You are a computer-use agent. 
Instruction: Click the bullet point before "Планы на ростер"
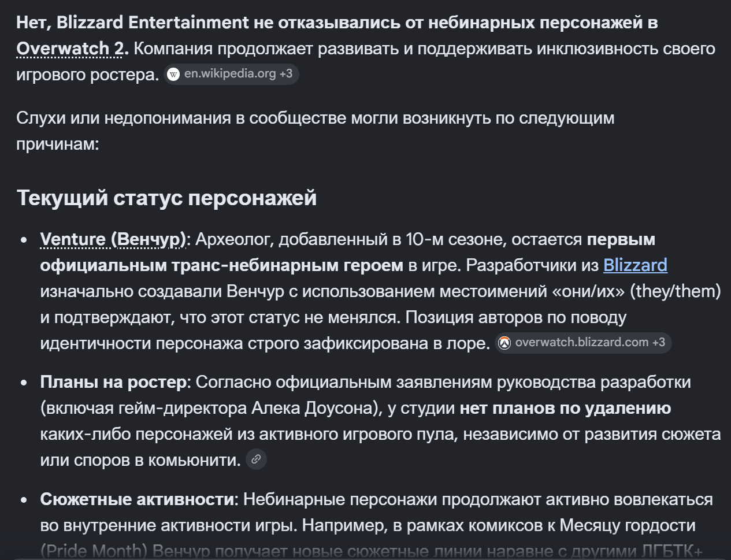click(x=24, y=383)
